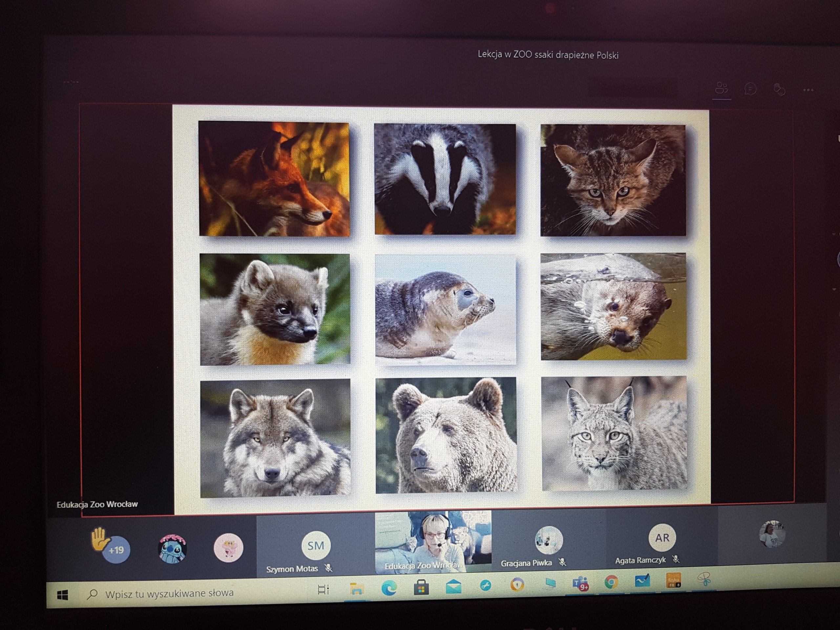Click the Windows Start button

point(63,595)
